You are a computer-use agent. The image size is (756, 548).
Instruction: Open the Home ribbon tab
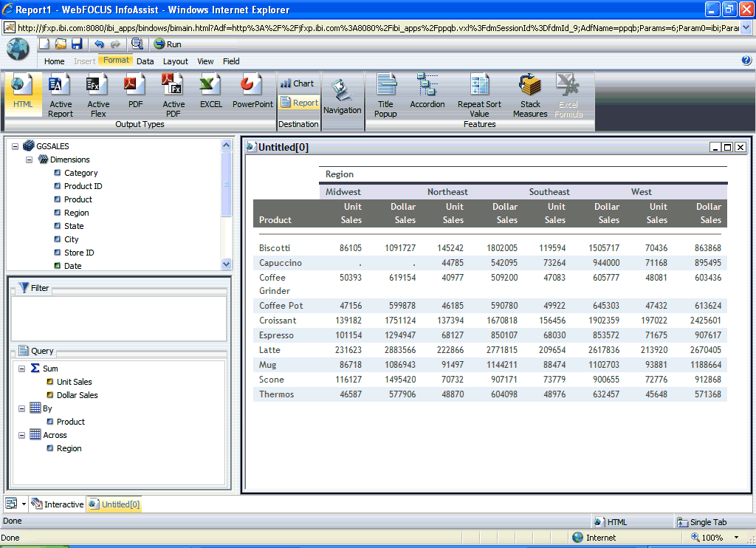54,61
